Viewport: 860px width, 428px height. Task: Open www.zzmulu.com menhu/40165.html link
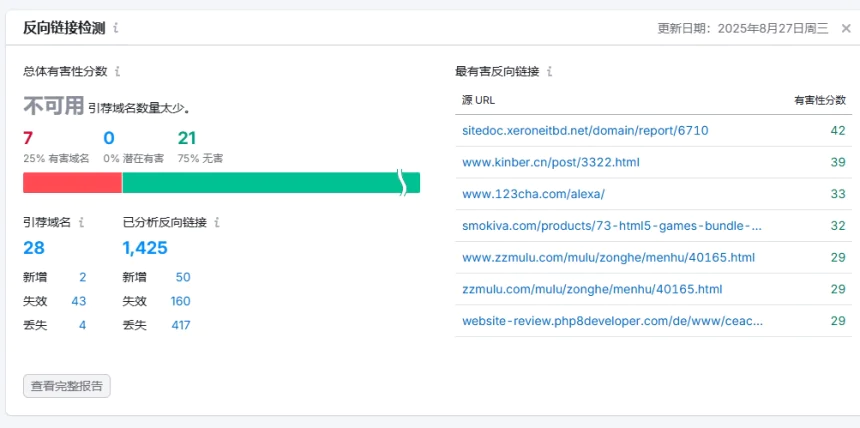(x=608, y=258)
